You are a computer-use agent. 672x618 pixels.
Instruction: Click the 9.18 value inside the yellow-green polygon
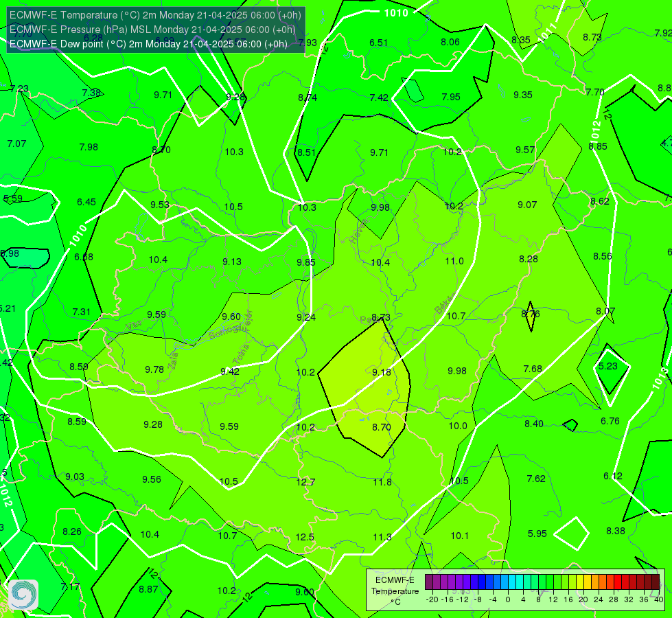pos(382,371)
